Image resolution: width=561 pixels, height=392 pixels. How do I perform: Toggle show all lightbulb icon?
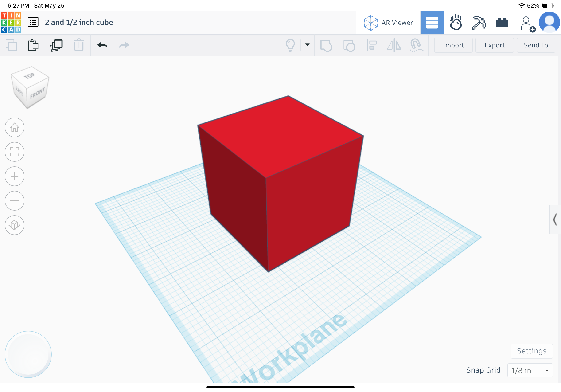290,45
